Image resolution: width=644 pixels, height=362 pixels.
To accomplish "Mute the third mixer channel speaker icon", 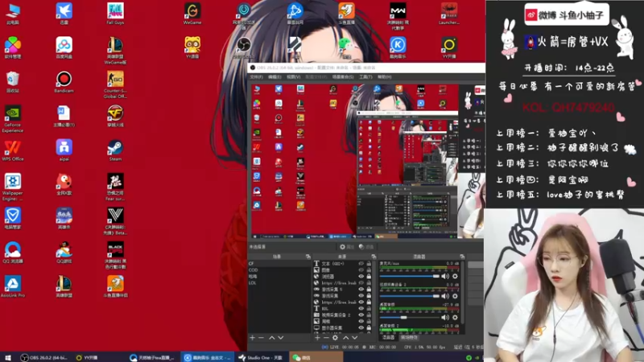I will [x=445, y=317].
